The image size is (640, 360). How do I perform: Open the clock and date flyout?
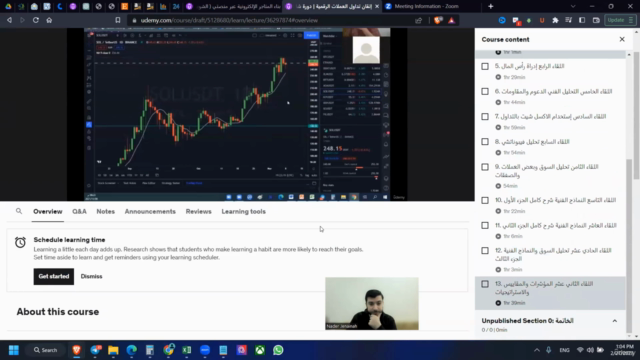622,350
